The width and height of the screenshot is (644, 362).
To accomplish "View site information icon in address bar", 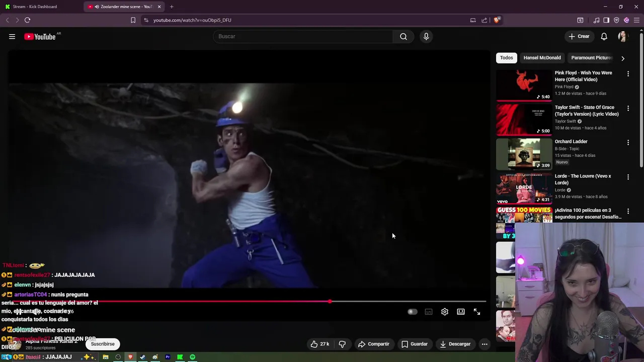I will [146, 20].
